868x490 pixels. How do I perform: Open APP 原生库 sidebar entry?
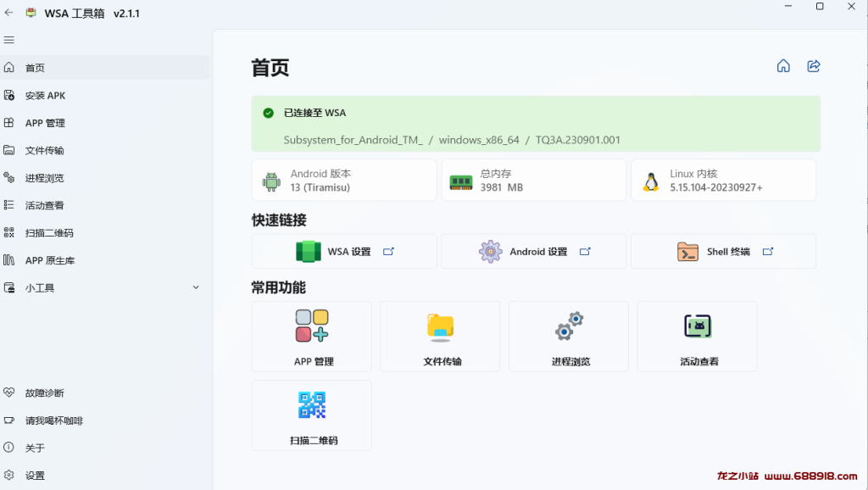(x=104, y=260)
